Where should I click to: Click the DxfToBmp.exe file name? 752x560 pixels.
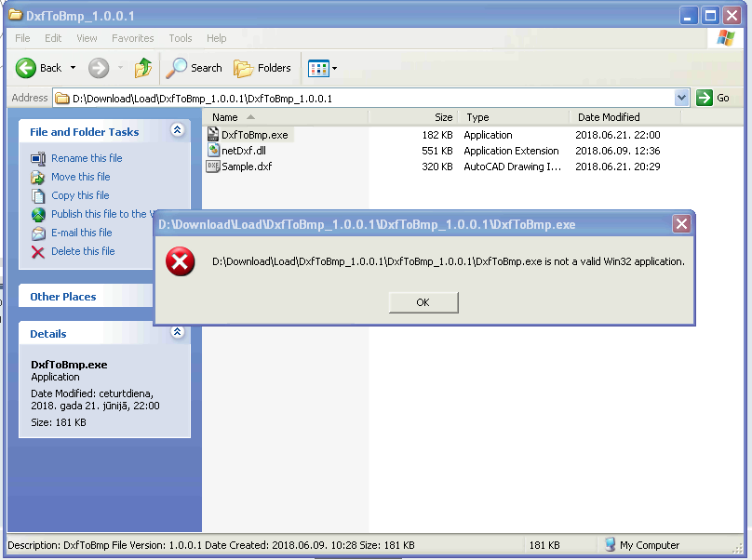[x=255, y=135]
